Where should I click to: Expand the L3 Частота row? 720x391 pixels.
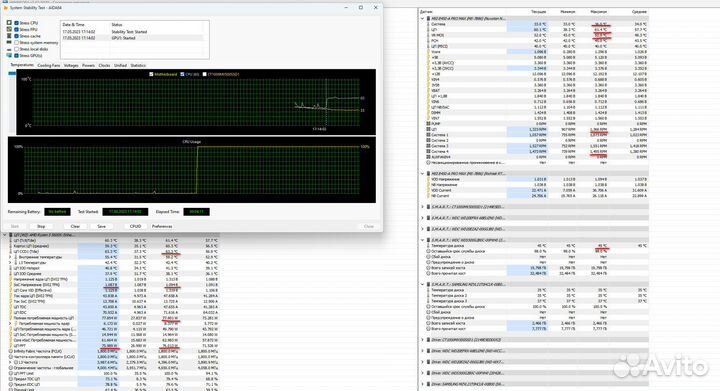pyautogui.click(x=10, y=362)
